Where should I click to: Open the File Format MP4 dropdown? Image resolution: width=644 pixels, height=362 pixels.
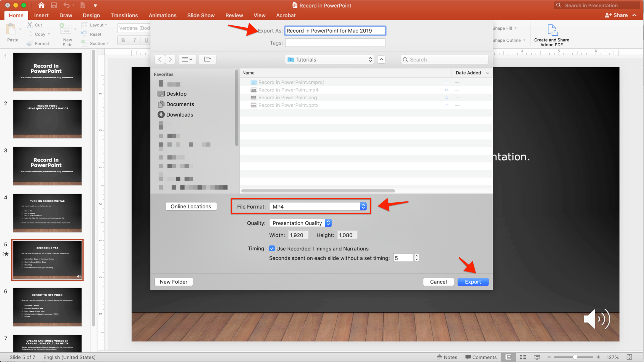point(318,206)
